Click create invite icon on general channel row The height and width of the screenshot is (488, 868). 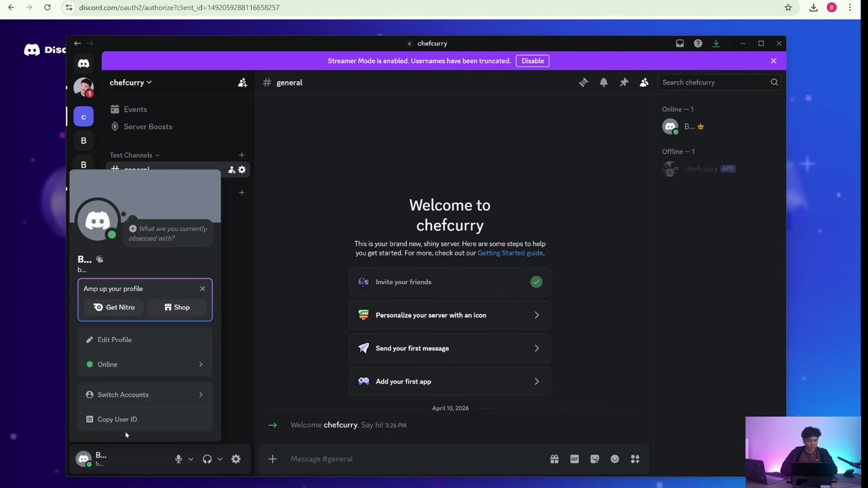tap(231, 169)
